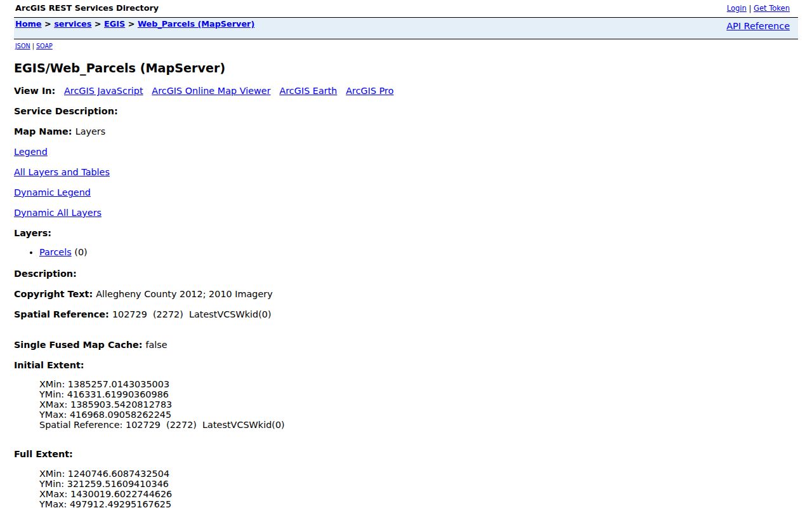This screenshot has width=812, height=508.
Task: Open the services breadcrumb link
Action: coord(73,24)
